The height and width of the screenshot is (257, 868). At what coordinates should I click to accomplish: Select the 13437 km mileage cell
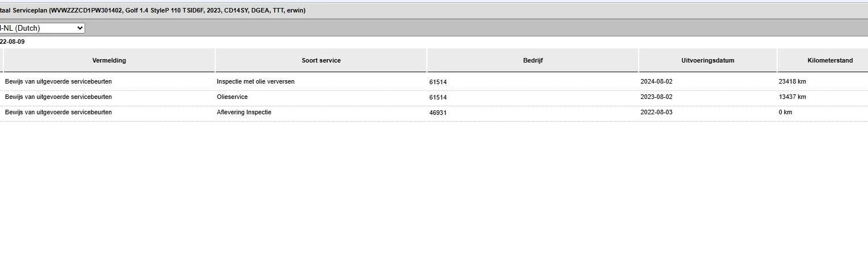(792, 97)
